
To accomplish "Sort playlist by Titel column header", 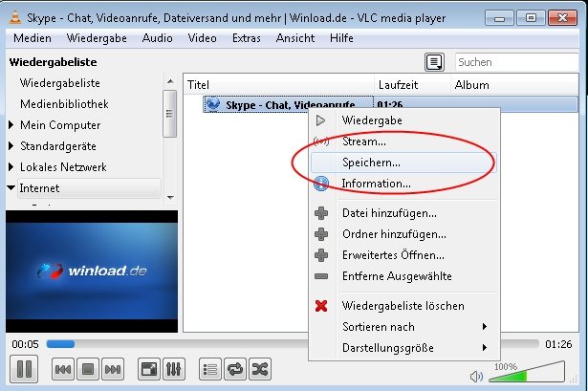I will tap(279, 85).
